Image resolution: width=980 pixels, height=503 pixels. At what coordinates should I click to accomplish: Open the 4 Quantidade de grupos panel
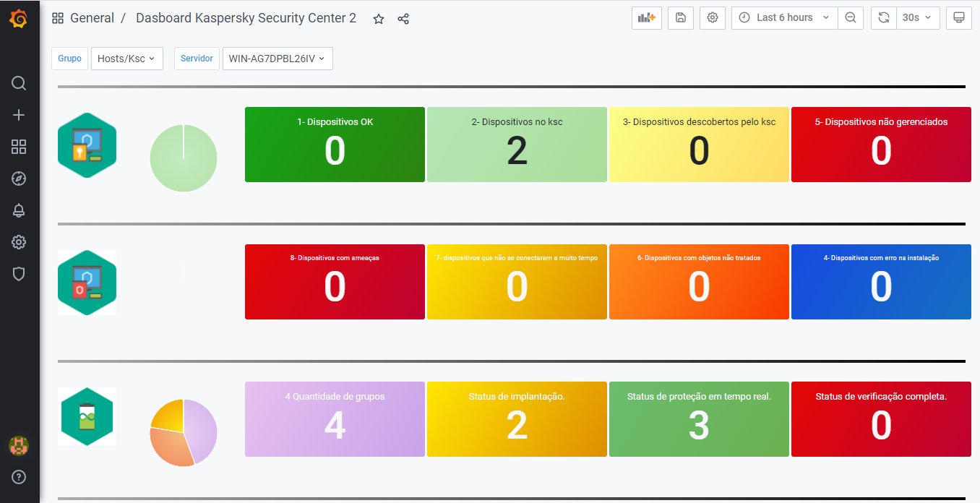pos(335,419)
